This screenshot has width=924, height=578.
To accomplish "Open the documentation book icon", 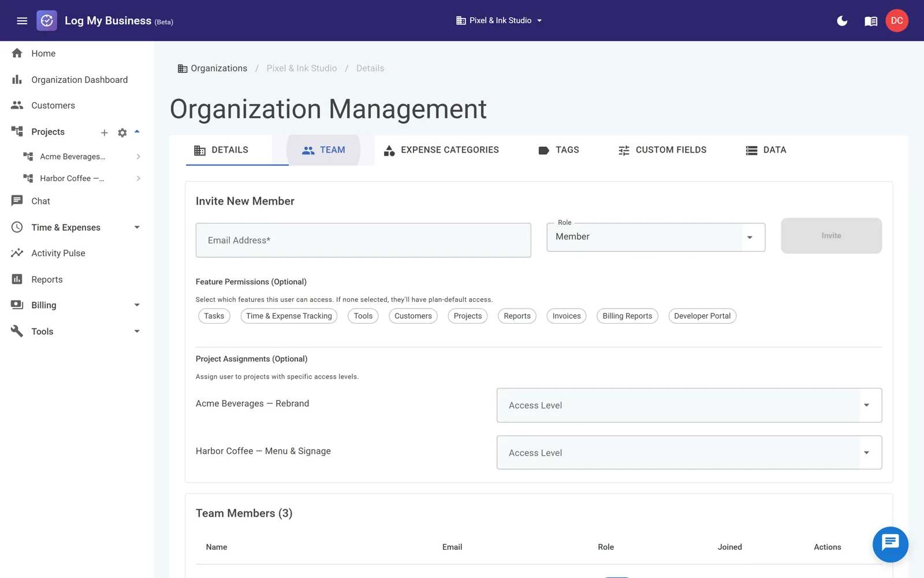I will (x=871, y=21).
